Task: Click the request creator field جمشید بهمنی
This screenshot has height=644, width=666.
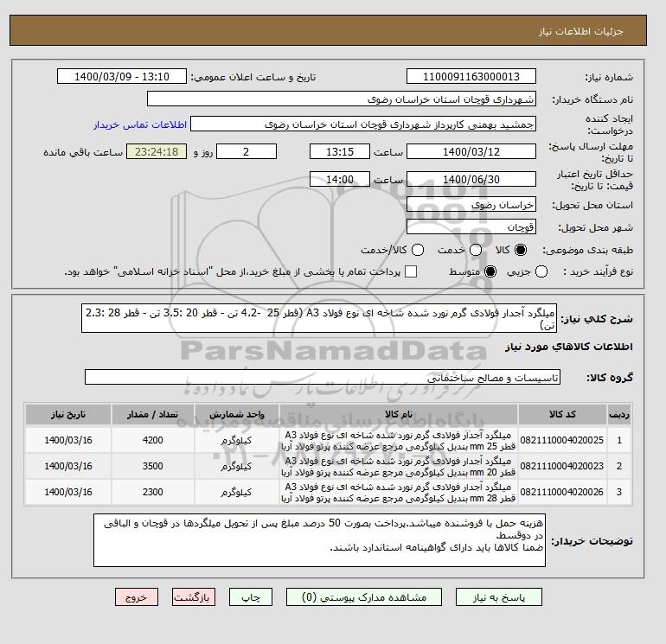Action: coord(363,124)
